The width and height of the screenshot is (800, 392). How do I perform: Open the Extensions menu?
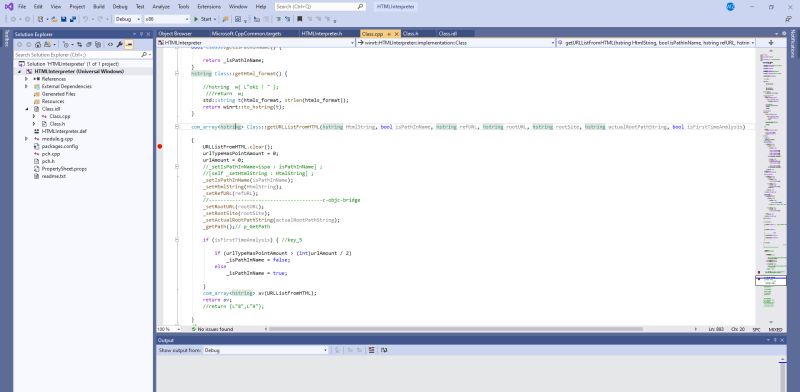tap(209, 7)
